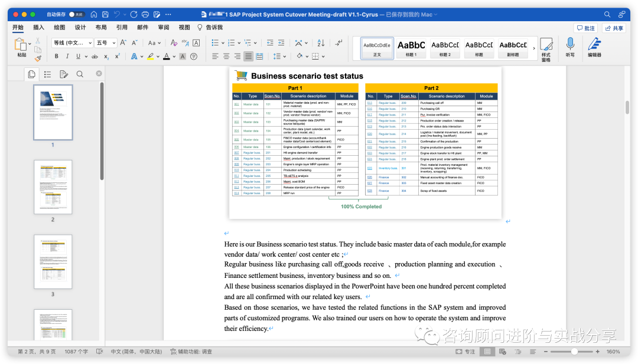
Task: Show paragraph marks and hidden symbols
Action: tap(338, 42)
